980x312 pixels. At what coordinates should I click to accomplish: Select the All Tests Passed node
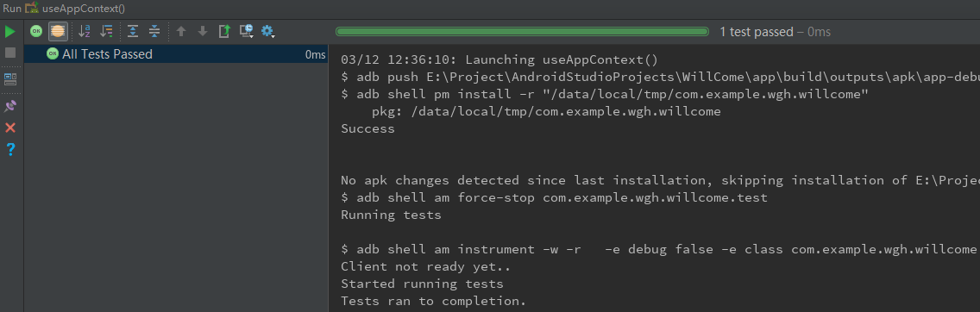176,54
